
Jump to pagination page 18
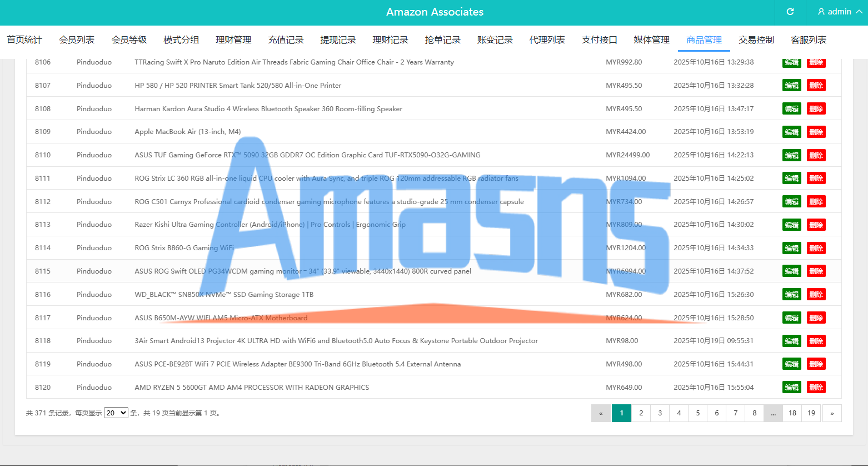792,413
